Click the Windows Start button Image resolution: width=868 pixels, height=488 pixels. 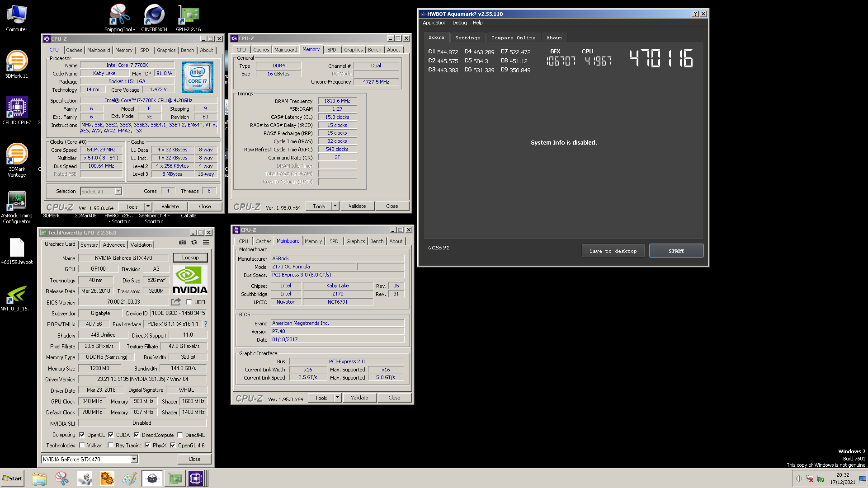coord(12,479)
